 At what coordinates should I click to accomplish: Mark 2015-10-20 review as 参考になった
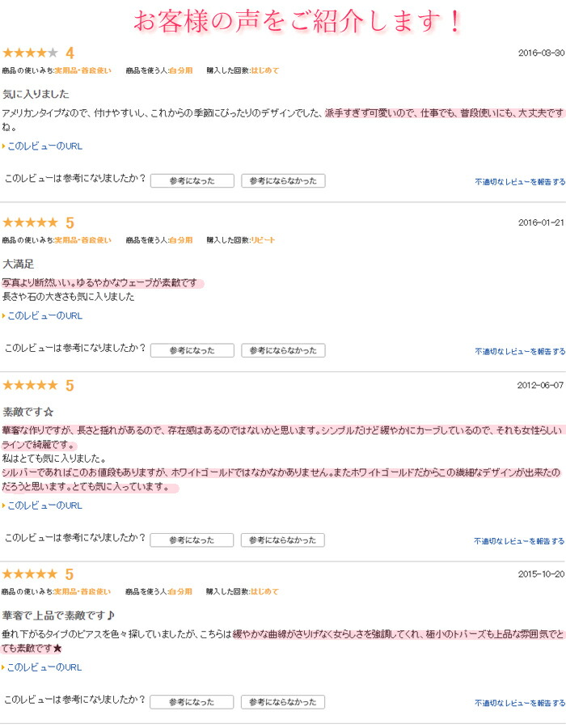[x=192, y=702]
